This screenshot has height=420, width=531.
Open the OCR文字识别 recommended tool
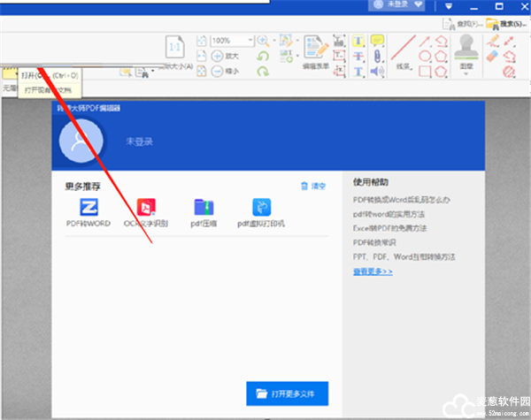pos(146,212)
